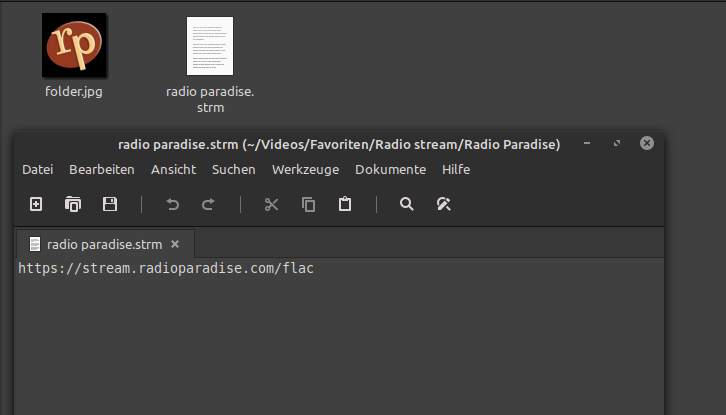Maximize the text editor window
This screenshot has width=726, height=415.
tap(617, 143)
